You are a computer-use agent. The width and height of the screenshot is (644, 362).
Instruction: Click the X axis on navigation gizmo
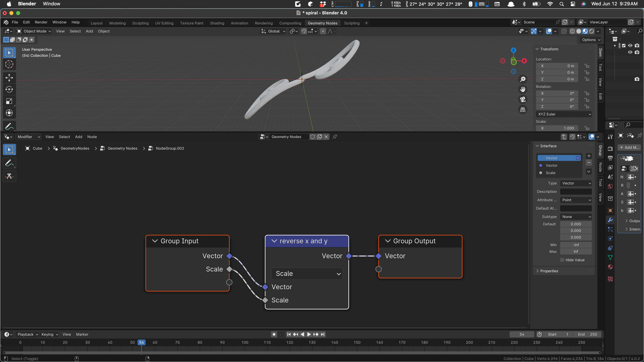524,61
